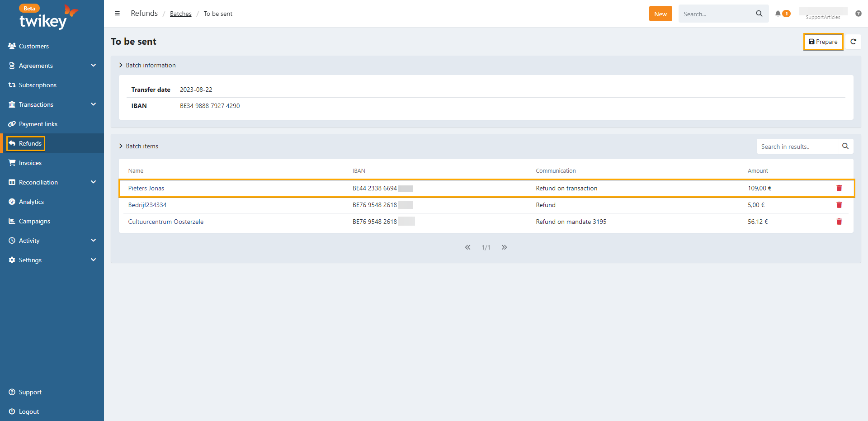Click the orange New button

point(660,14)
